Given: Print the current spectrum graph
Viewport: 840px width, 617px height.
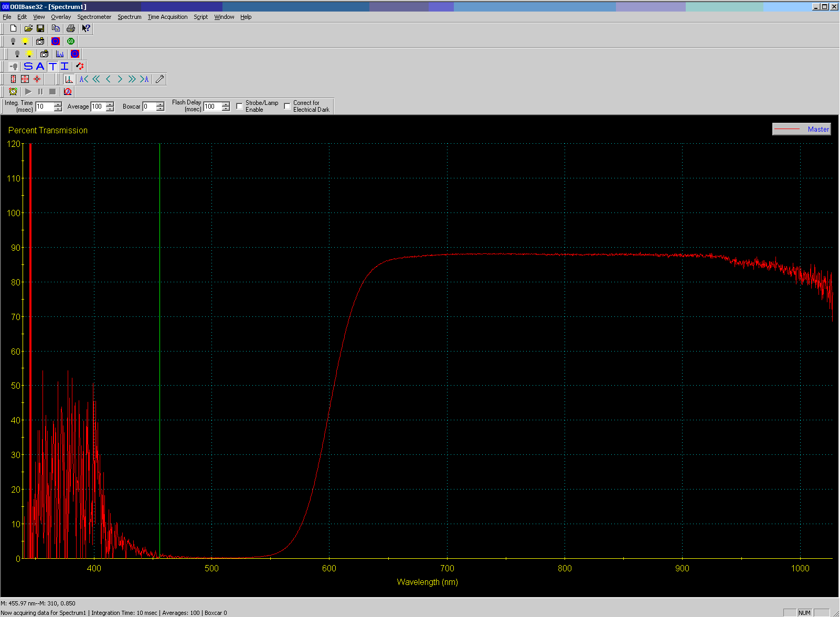Looking at the screenshot, I should (x=71, y=28).
